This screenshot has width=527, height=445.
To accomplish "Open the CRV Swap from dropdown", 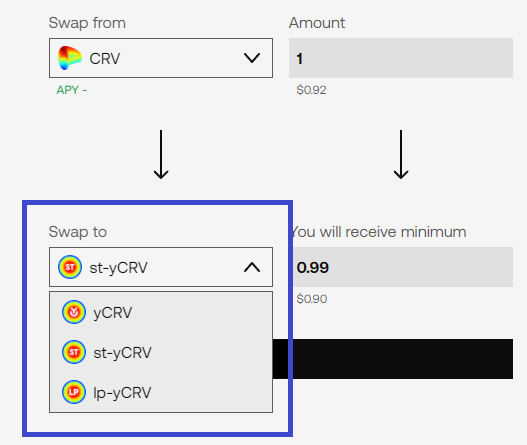I will [161, 58].
